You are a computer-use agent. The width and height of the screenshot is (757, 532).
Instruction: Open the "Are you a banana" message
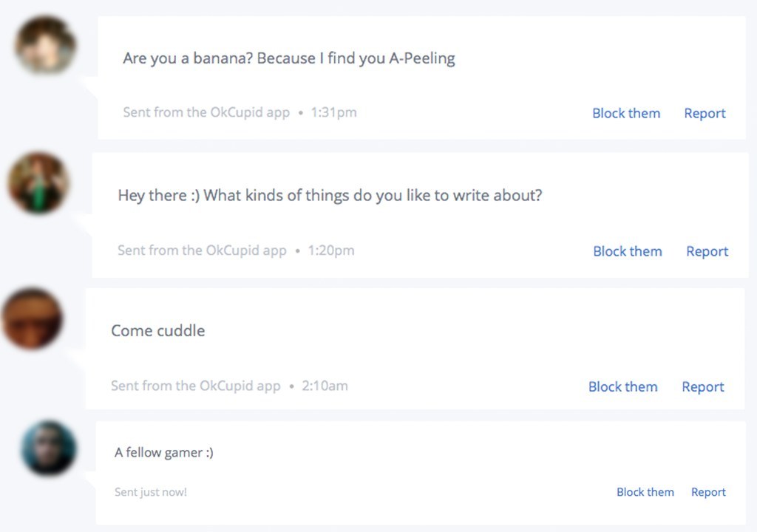pos(288,58)
